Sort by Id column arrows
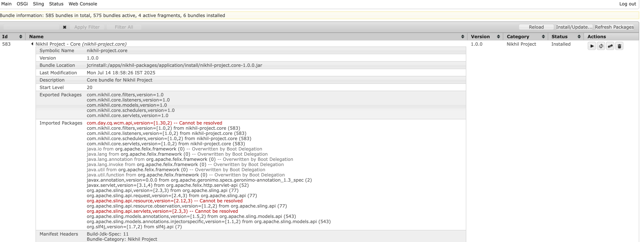The width and height of the screenshot is (644, 242). click(21, 37)
